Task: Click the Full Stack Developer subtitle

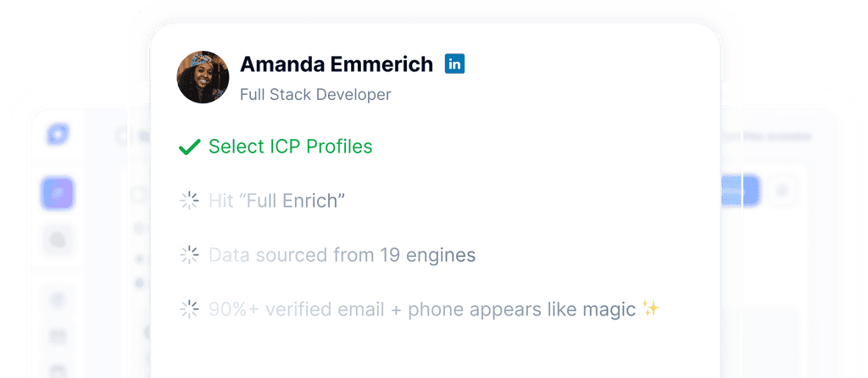Action: pyautogui.click(x=315, y=95)
